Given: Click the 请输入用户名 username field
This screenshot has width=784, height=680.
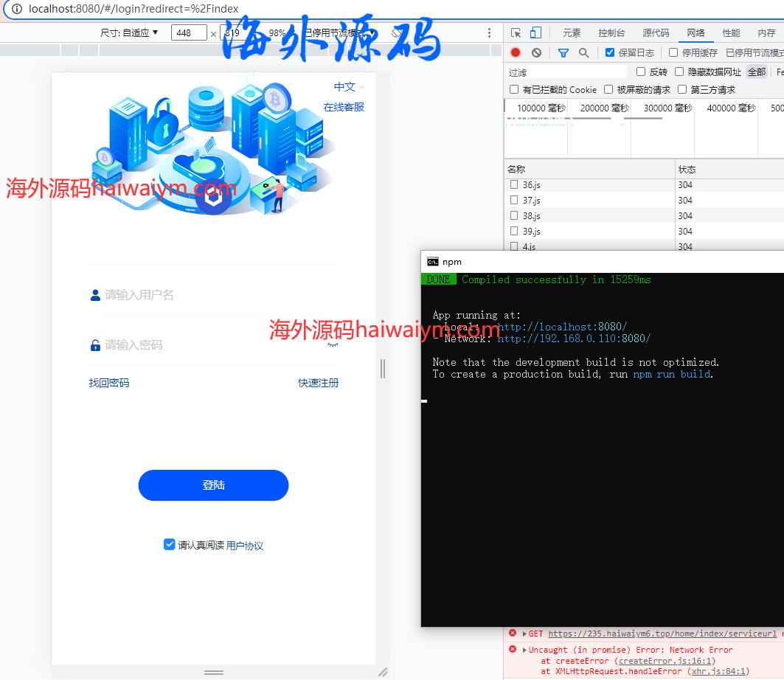Looking at the screenshot, I should click(x=214, y=295).
